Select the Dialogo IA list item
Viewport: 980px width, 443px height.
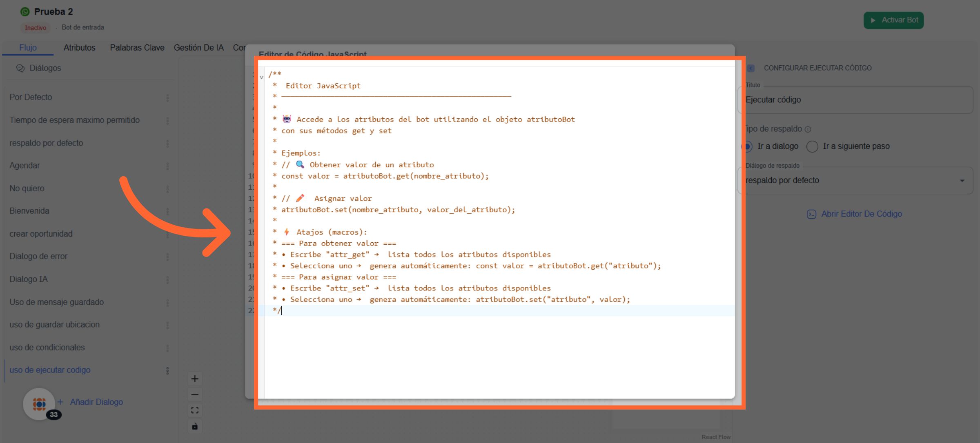[x=29, y=279]
